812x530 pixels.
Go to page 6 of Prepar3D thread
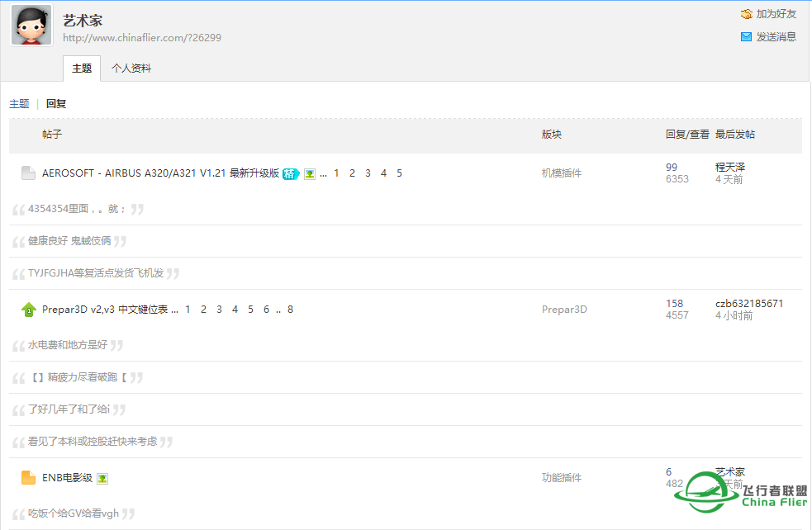[x=266, y=310]
